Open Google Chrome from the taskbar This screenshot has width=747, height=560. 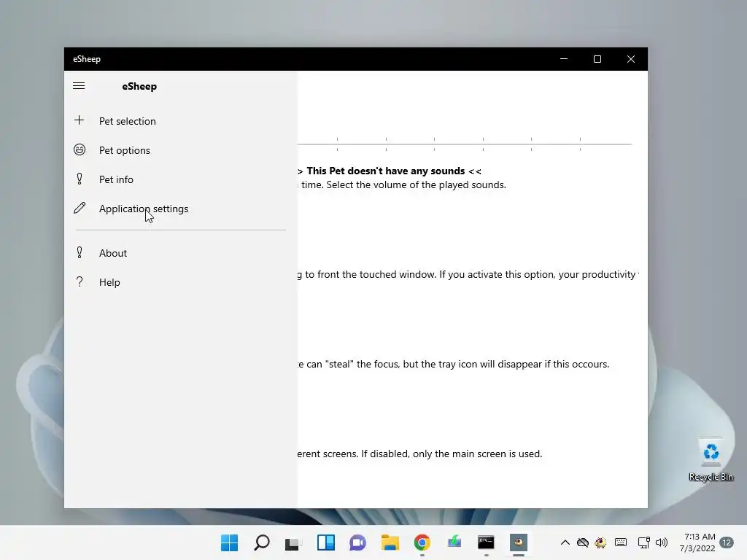point(422,542)
